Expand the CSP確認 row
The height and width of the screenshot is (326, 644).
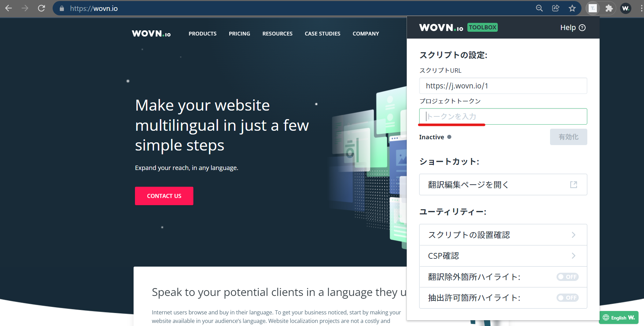point(503,256)
